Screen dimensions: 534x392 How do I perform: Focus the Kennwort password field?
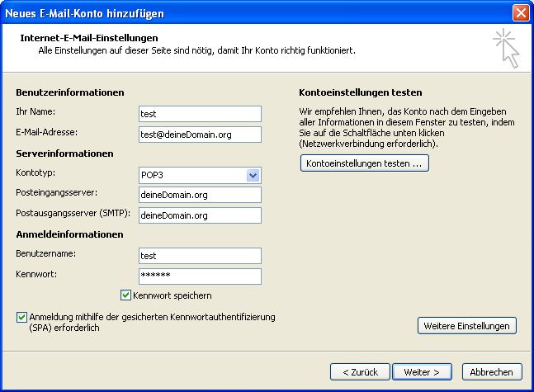(200, 276)
